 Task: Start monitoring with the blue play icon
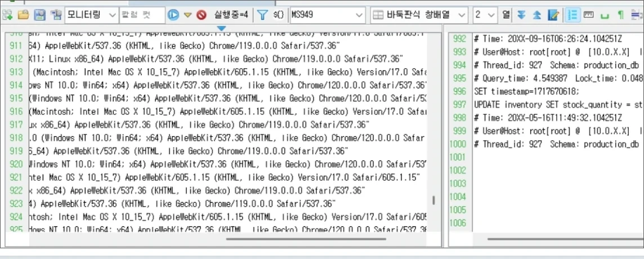pos(173,15)
